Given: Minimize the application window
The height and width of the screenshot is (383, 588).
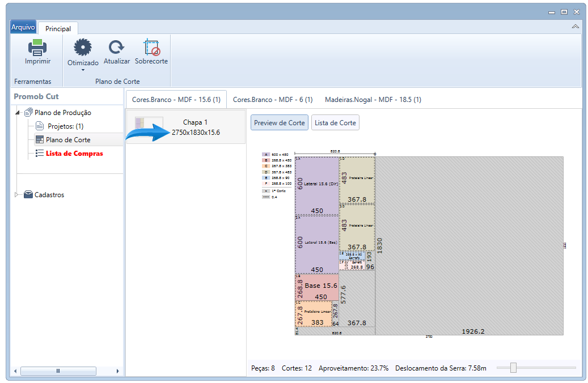Looking at the screenshot, I should (x=551, y=12).
